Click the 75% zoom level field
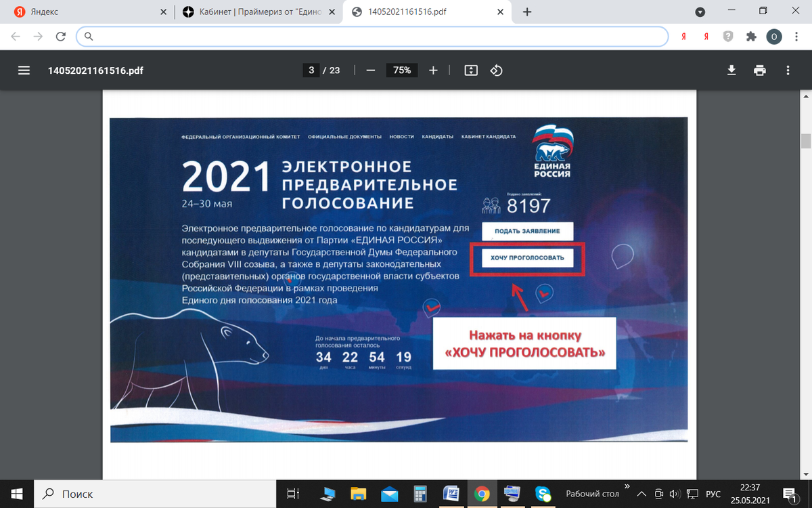Viewport: 812px width, 508px height. coord(402,70)
